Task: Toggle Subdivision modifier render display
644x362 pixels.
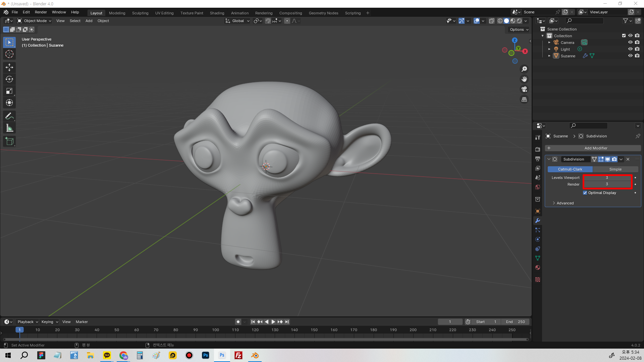Action: click(614, 159)
